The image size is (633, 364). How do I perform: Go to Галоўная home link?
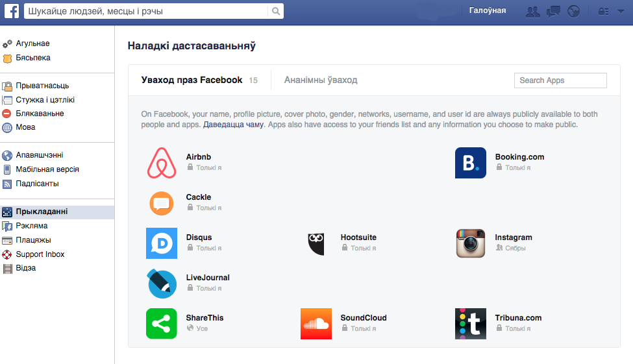(x=488, y=10)
